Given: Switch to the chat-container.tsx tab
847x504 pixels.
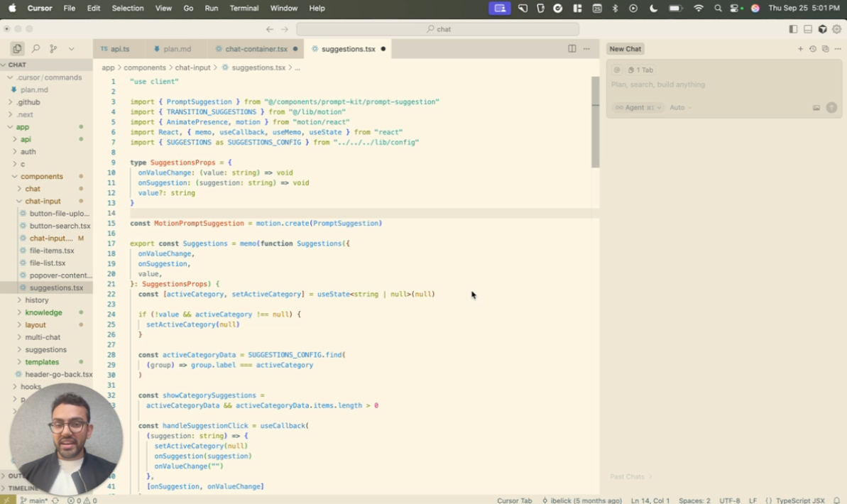Looking at the screenshot, I should [x=256, y=49].
